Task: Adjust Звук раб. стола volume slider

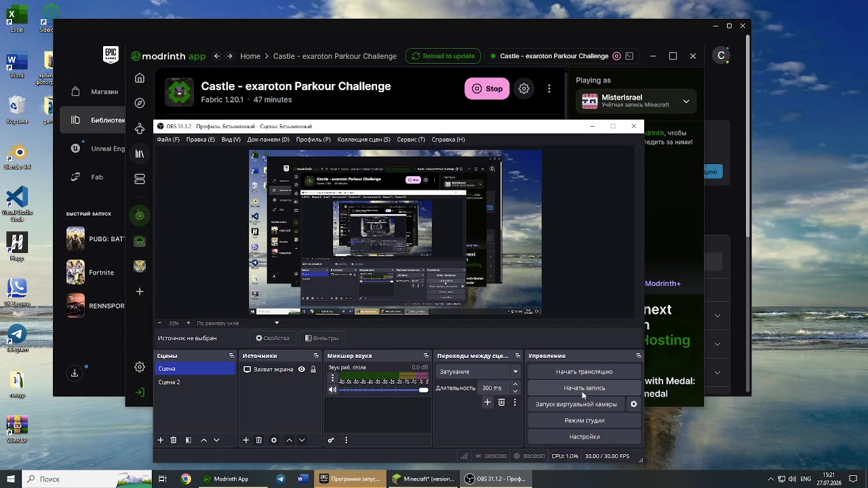Action: 384,390
